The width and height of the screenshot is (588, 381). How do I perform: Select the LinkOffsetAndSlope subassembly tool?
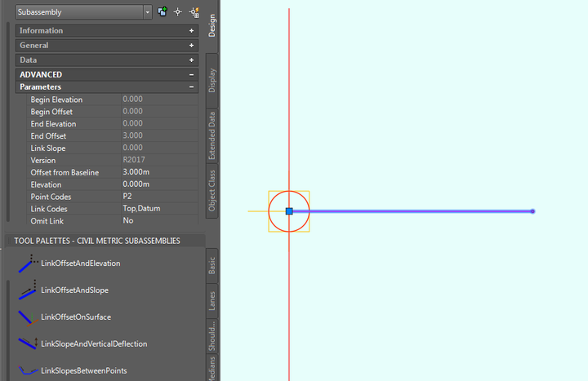pos(74,290)
